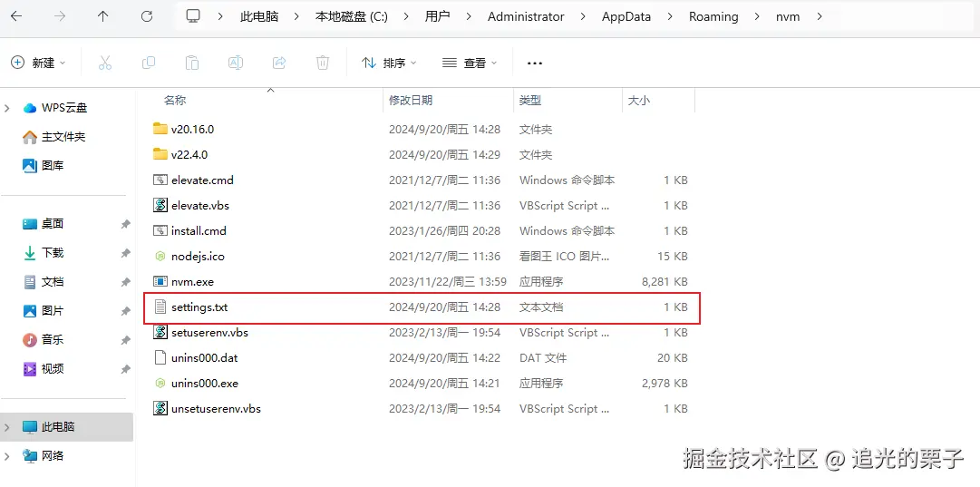
Task: Sort by 名称 column header
Action: (175, 100)
